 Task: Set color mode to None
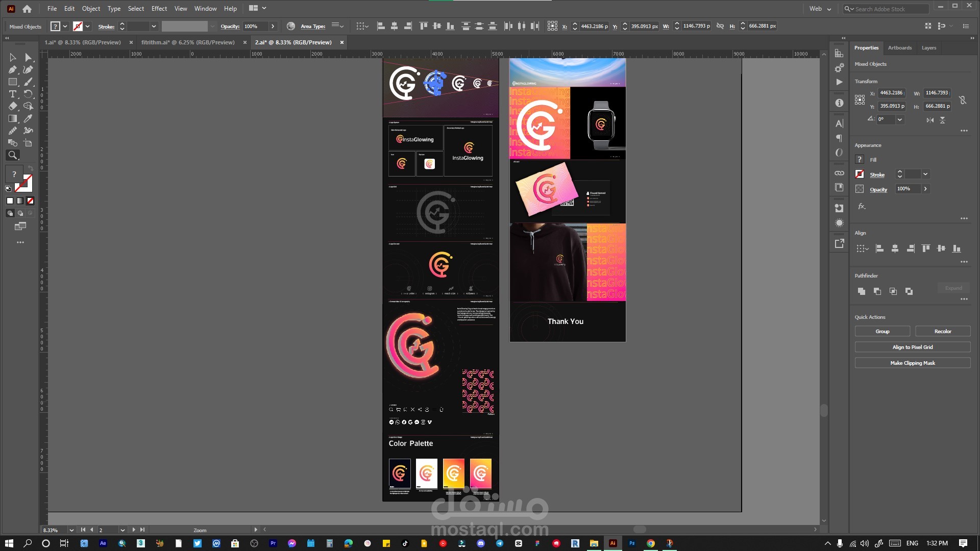[30, 201]
